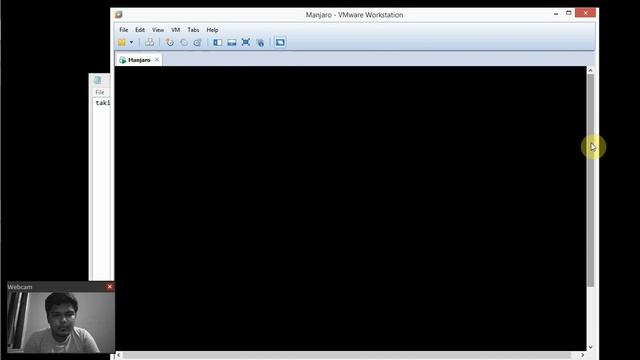Click inside the Manjaro VM console
This screenshot has height=360, width=640.
pyautogui.click(x=350, y=208)
